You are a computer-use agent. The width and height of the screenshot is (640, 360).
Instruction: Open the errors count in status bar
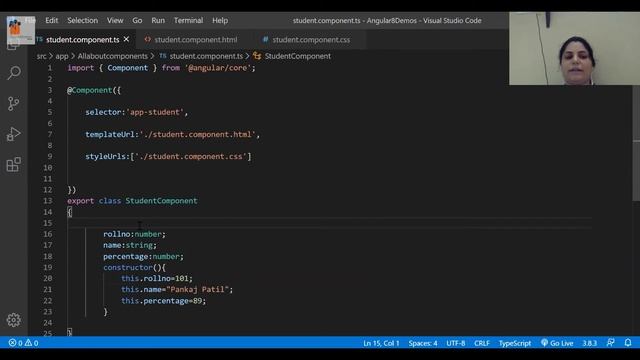click(16, 343)
